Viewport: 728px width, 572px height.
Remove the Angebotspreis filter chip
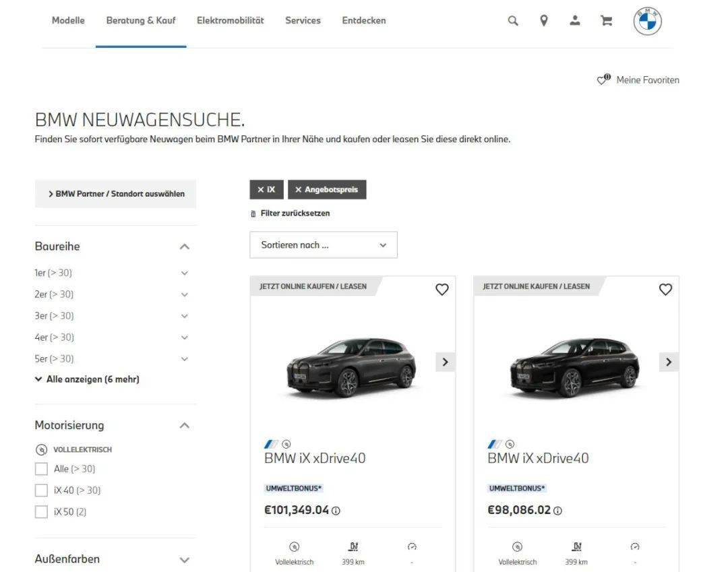(x=327, y=189)
